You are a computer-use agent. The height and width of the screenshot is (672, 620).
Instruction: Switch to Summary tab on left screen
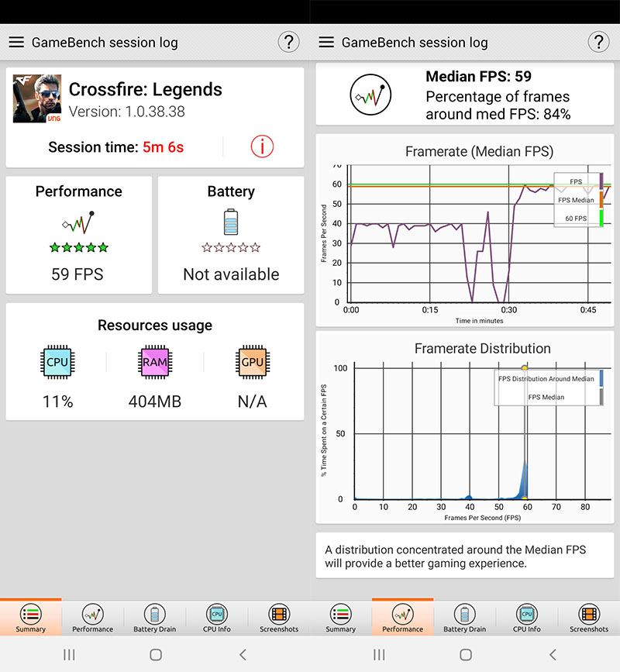click(31, 617)
